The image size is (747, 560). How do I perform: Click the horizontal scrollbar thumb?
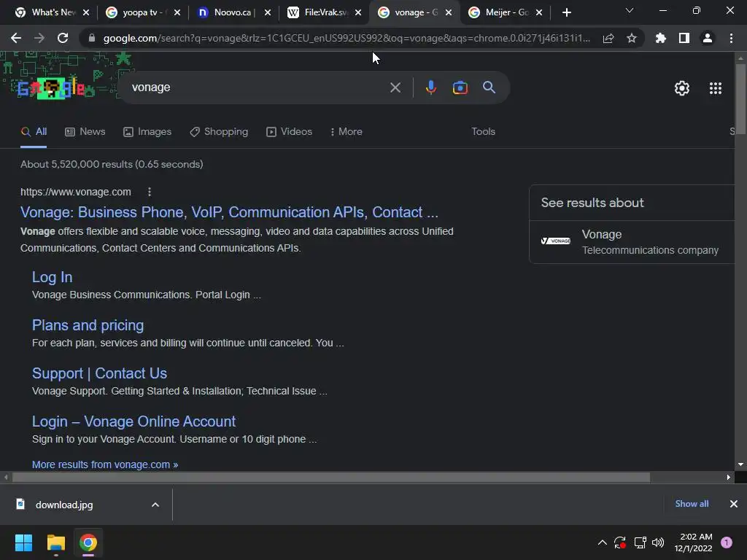[330, 477]
